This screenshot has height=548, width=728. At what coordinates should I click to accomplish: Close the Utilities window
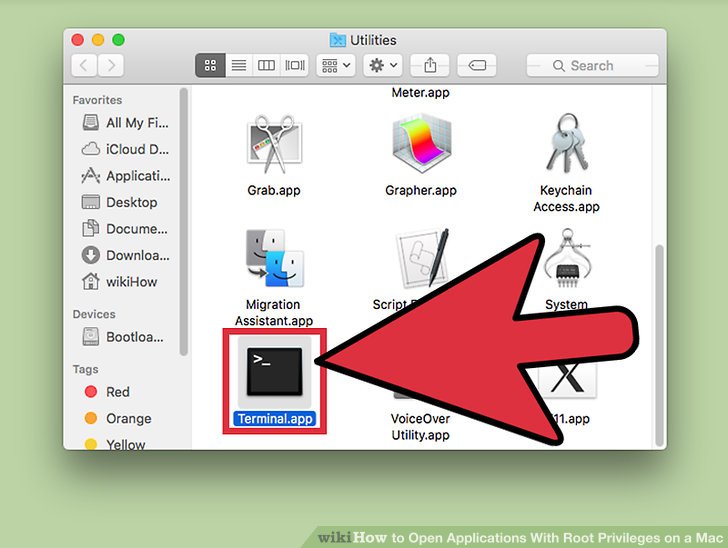(78, 40)
